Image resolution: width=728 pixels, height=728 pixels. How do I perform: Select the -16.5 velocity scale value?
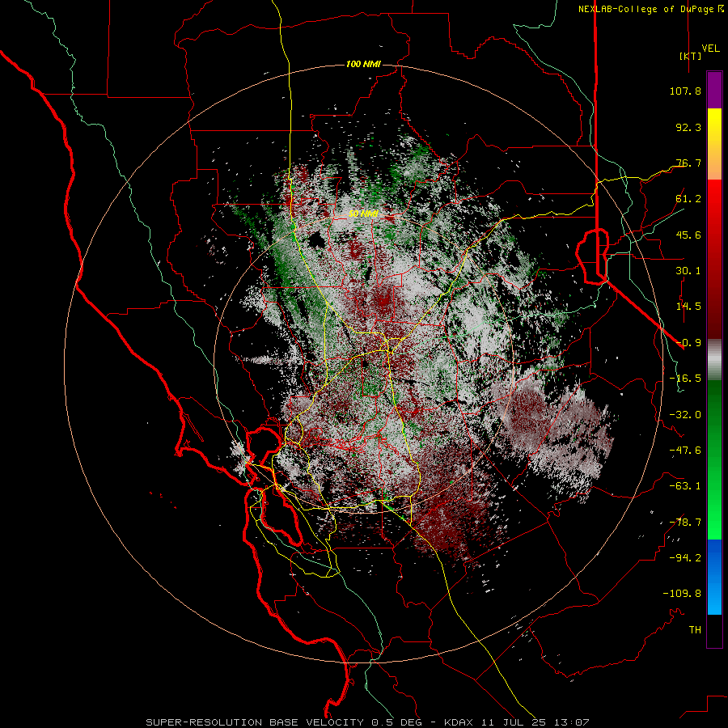pyautogui.click(x=685, y=379)
